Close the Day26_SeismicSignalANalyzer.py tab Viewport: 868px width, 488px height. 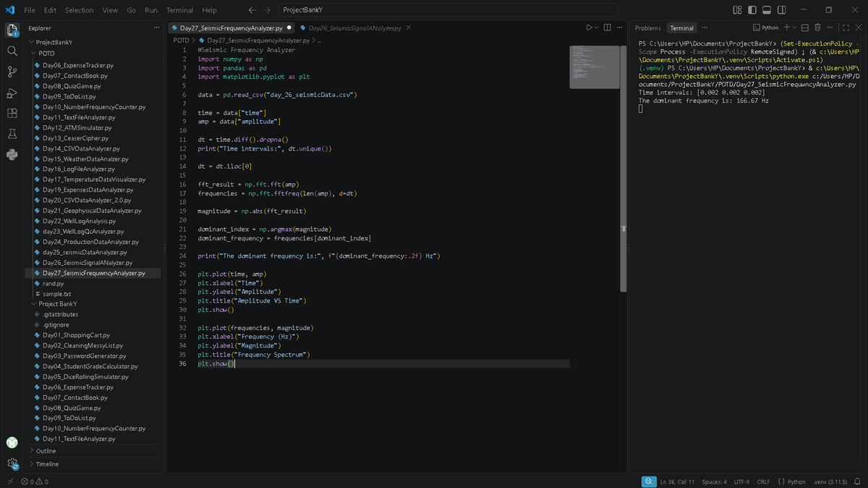pos(408,28)
